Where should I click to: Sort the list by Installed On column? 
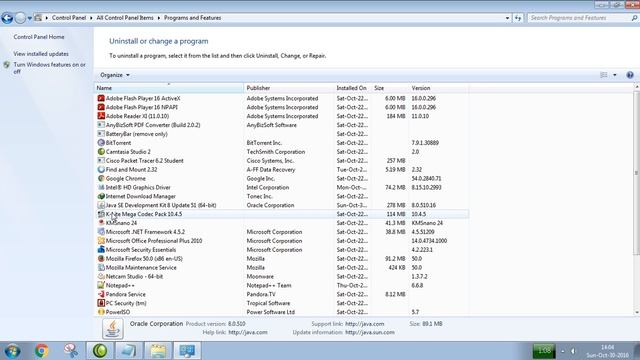point(352,88)
